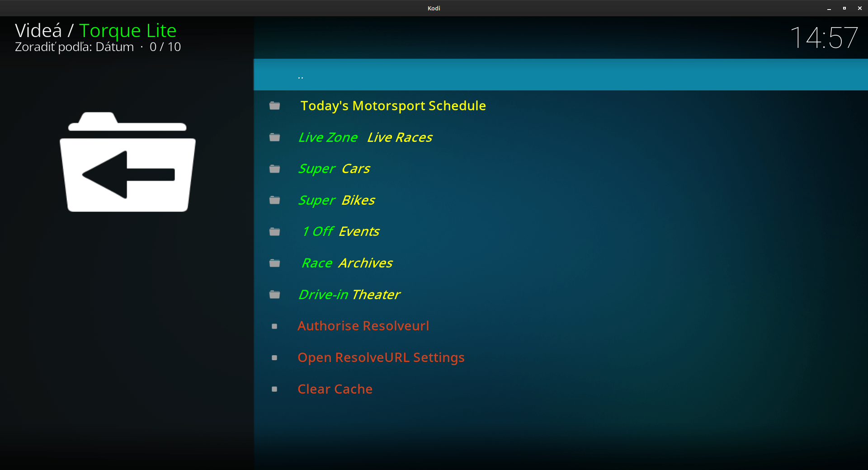
Task: Click bullet icon beside Authorise Resolveurl
Action: (x=274, y=326)
